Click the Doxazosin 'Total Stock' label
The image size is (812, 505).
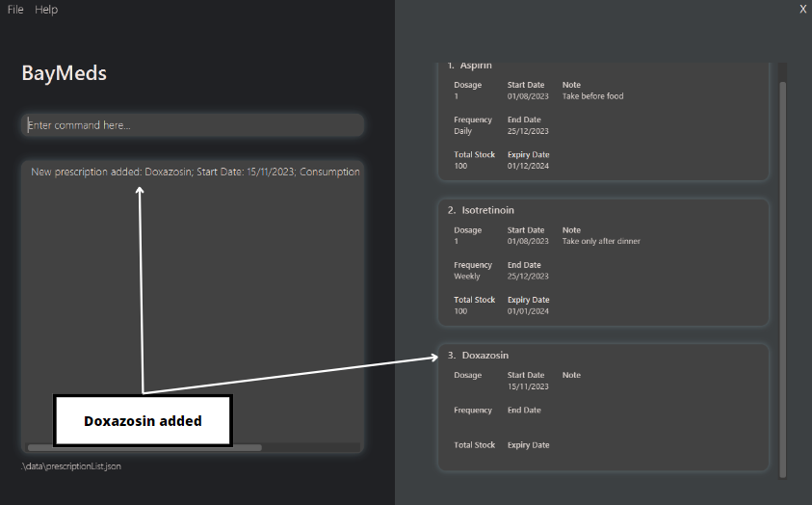click(x=474, y=445)
